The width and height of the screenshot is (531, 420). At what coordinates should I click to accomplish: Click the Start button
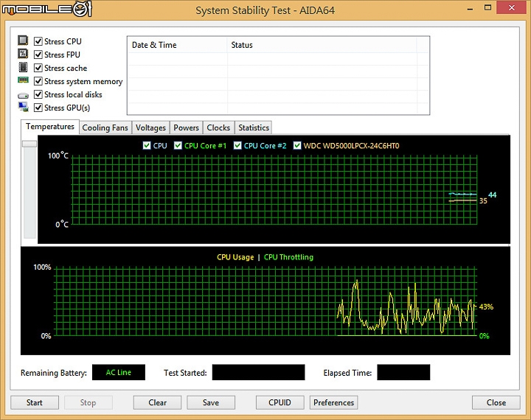tap(35, 402)
